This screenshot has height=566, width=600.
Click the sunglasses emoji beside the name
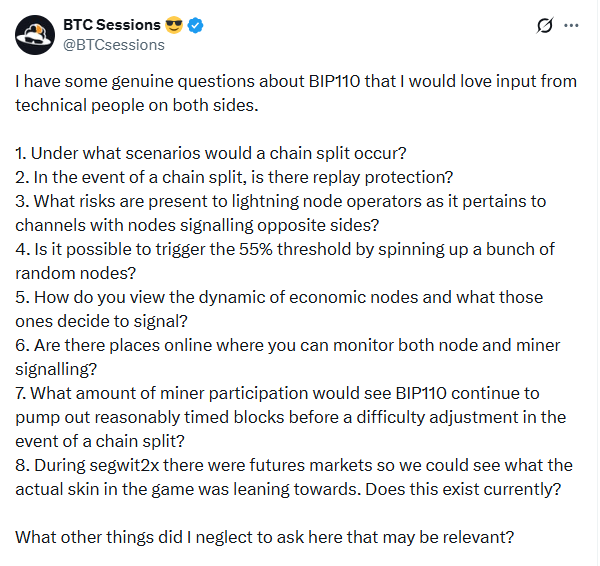point(173,25)
